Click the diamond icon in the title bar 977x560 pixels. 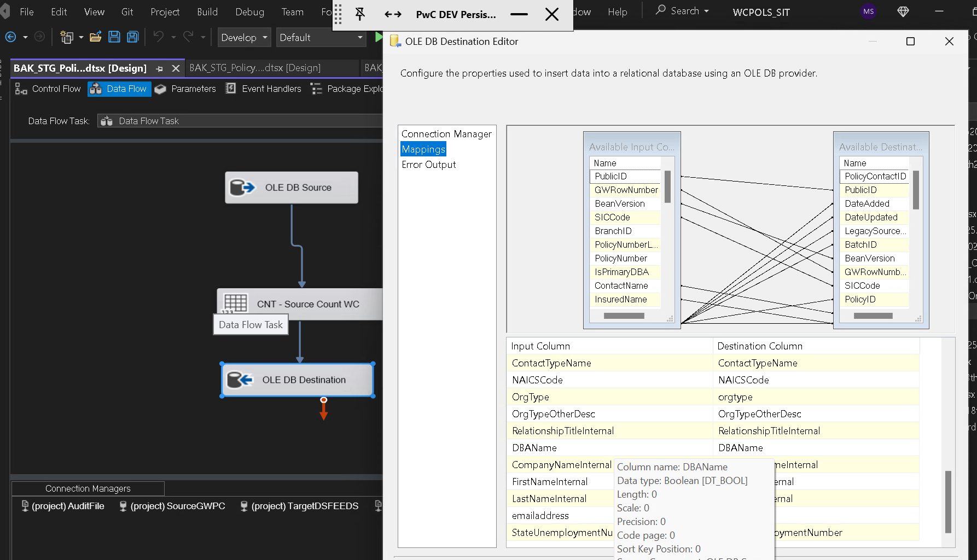[x=903, y=11]
